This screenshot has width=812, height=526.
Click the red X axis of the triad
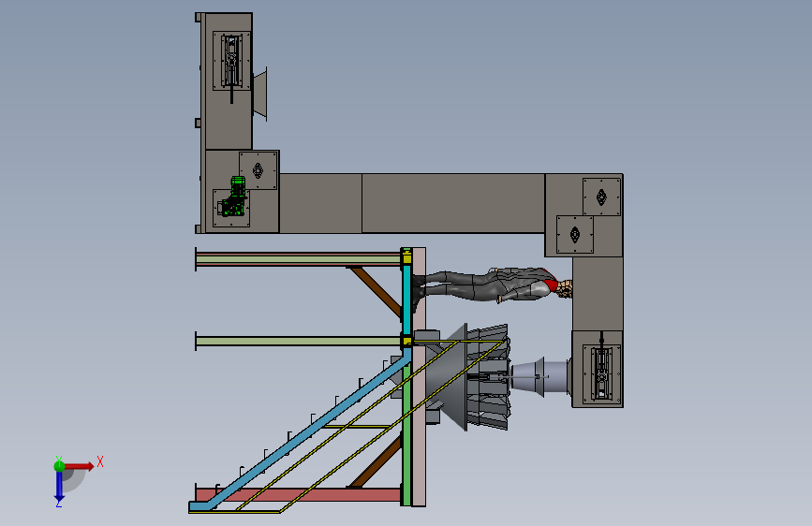(x=79, y=466)
